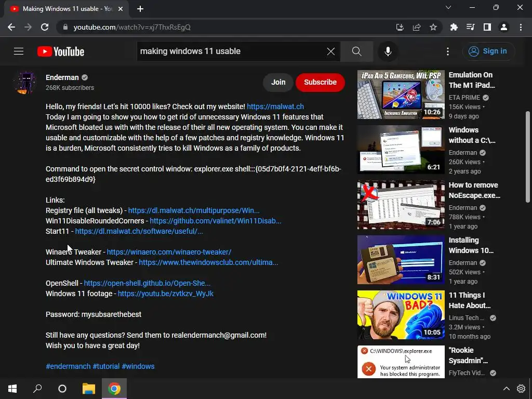Open Ultimate Windows Tweaker link

point(208,262)
